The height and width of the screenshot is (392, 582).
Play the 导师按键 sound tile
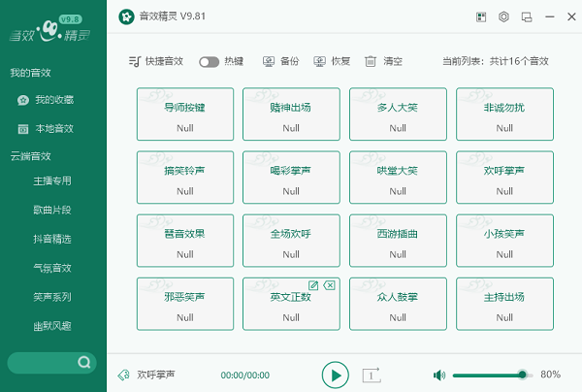184,116
